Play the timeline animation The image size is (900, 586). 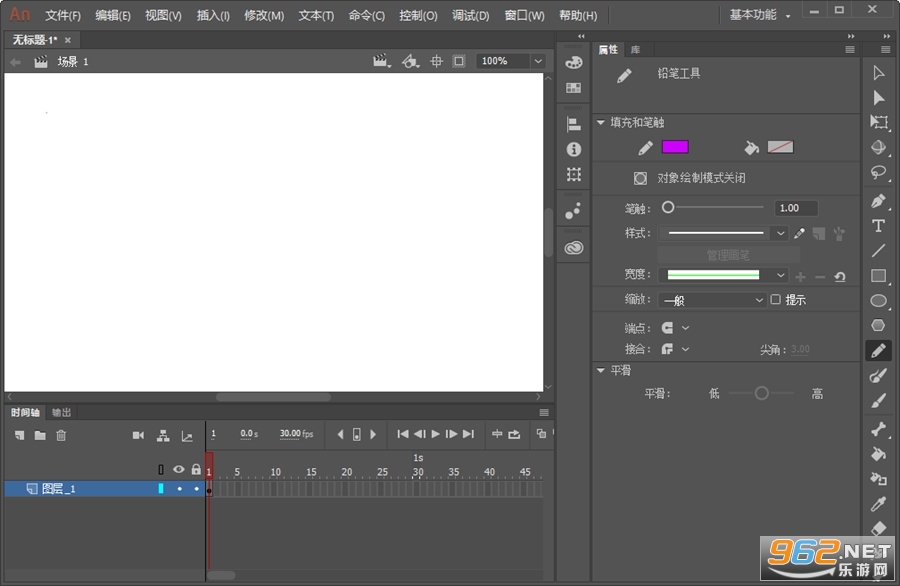click(436, 434)
